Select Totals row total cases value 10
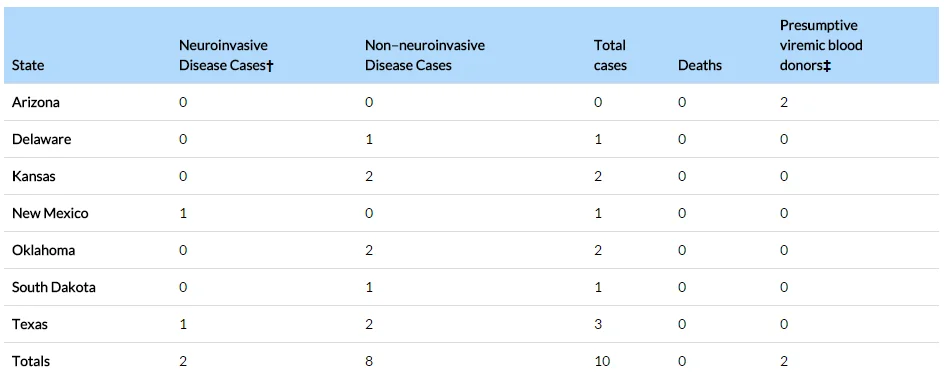 pyautogui.click(x=602, y=362)
